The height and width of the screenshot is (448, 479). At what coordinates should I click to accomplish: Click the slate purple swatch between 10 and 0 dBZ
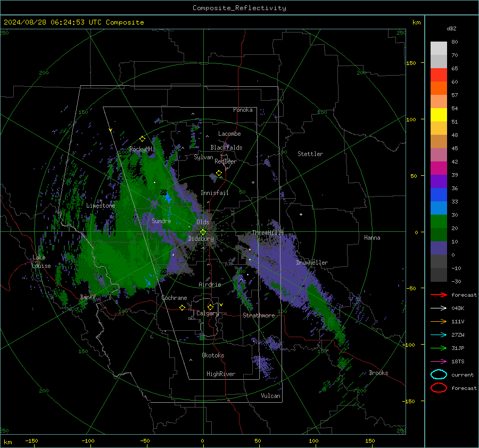(x=439, y=248)
